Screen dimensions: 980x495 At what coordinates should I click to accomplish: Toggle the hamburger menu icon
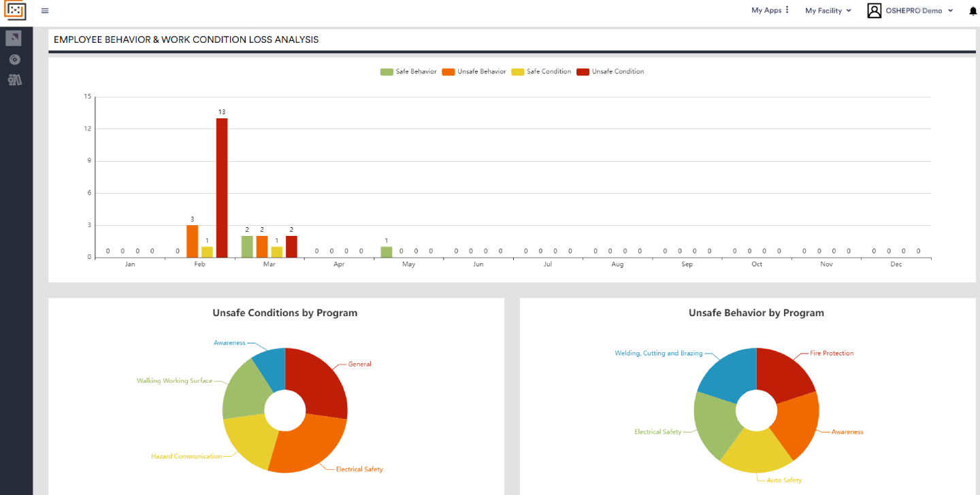point(45,11)
